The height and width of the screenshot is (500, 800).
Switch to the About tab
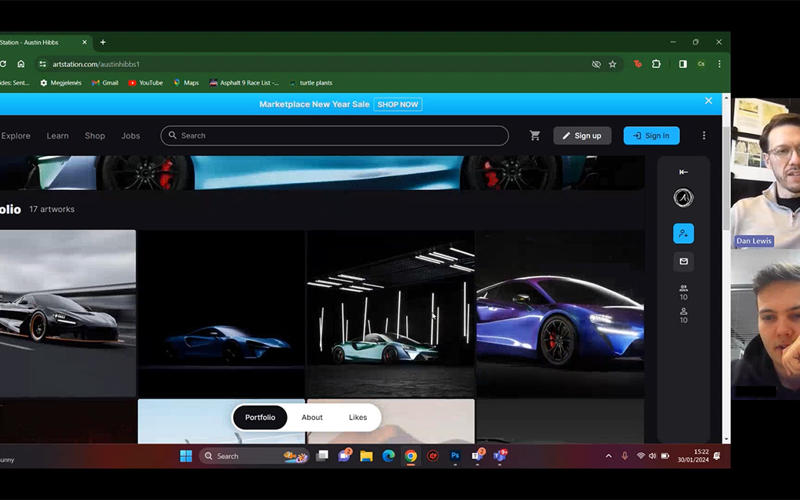click(x=312, y=417)
